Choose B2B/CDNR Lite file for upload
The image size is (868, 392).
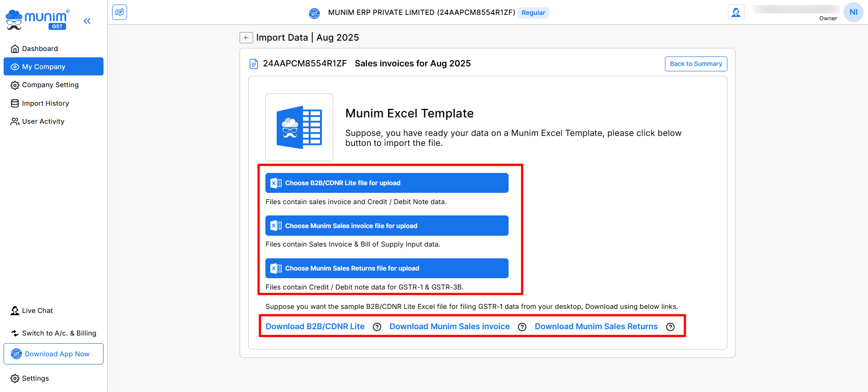click(x=387, y=183)
